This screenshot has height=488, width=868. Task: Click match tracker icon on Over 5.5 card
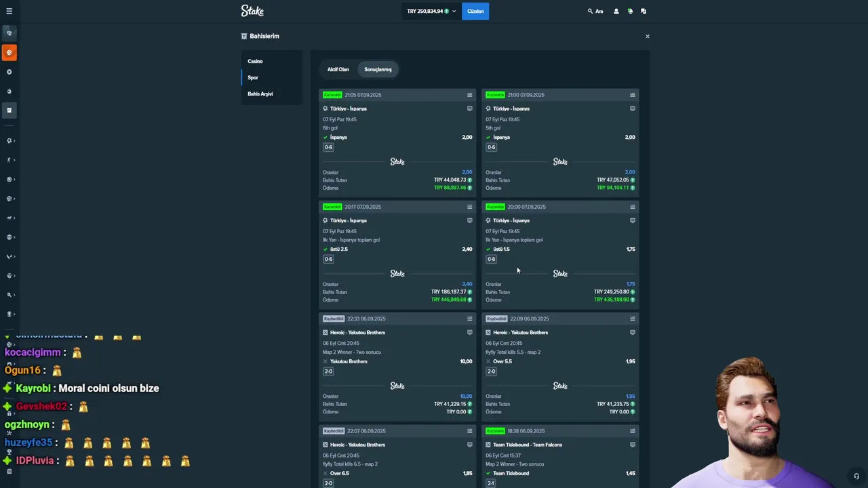coord(632,332)
